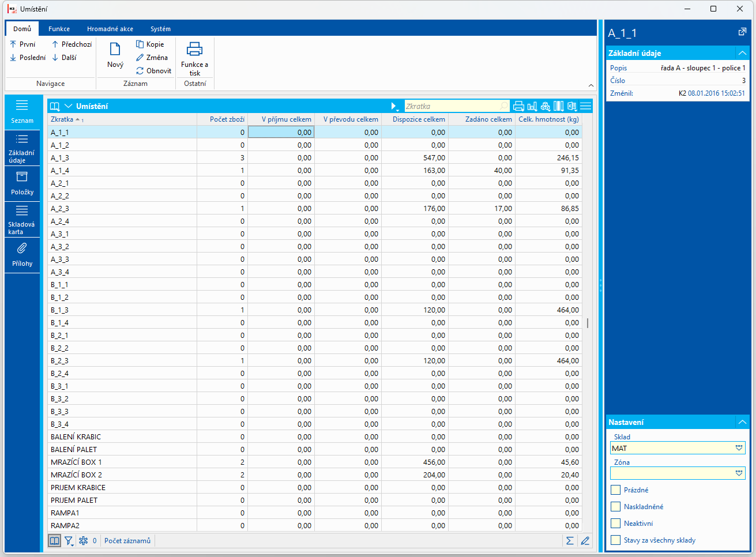This screenshot has width=756, height=557.
Task: Sort by Celk. hmotnost (kg) header
Action: tap(548, 119)
